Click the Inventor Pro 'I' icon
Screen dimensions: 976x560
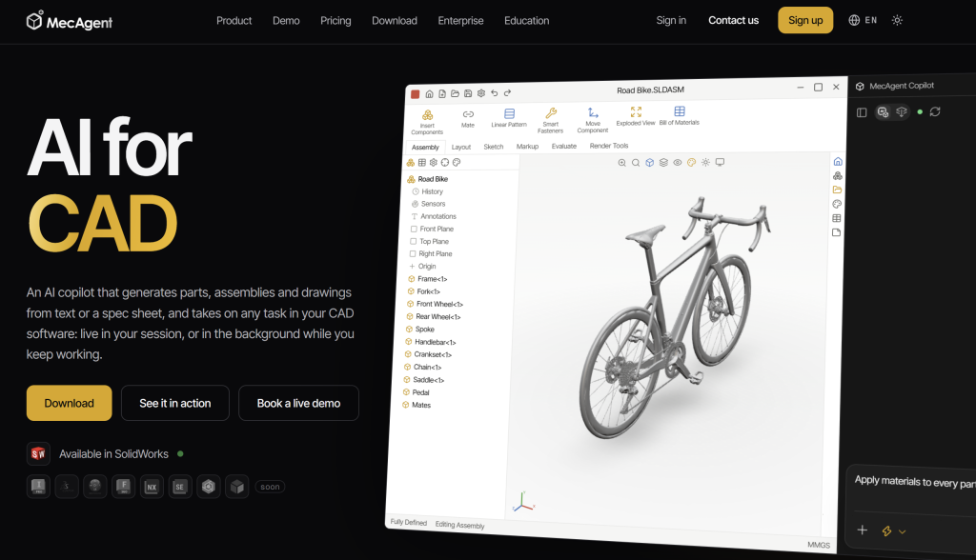pos(38,487)
